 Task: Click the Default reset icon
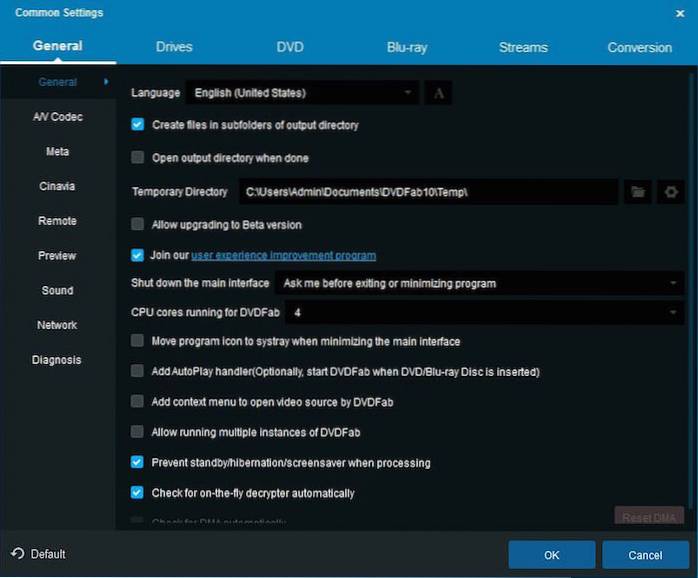pyautogui.click(x=18, y=554)
